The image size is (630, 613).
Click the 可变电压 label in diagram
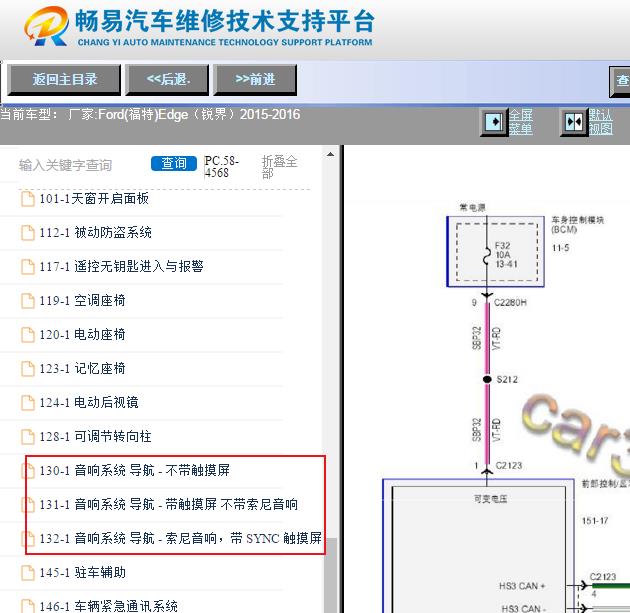point(491,499)
